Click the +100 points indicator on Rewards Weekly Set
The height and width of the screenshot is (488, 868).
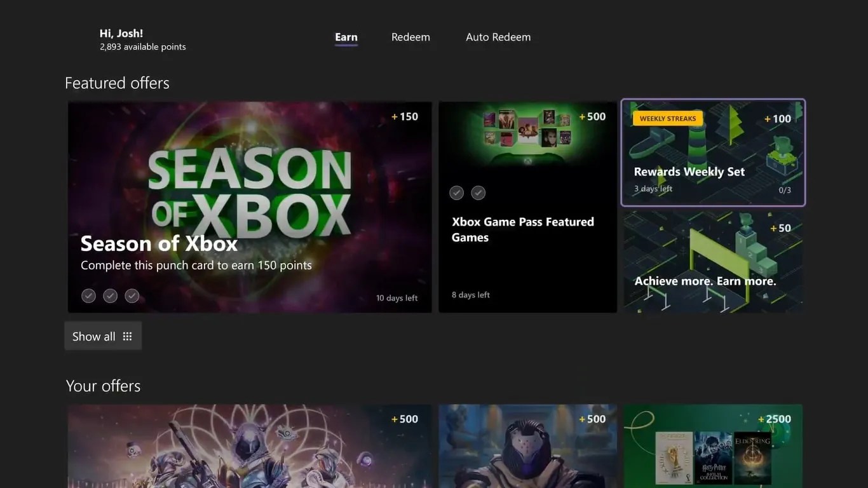pyautogui.click(x=778, y=119)
